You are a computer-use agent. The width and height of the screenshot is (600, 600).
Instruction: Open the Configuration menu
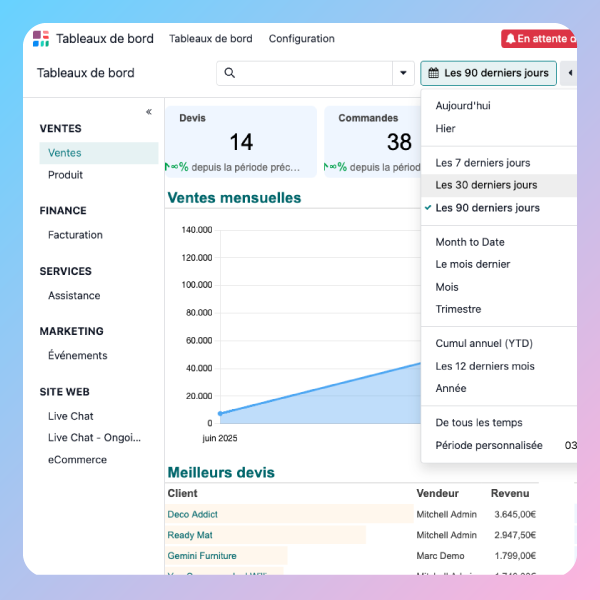[301, 39]
